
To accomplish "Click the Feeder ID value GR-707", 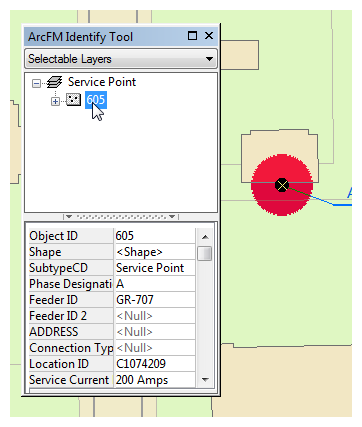I will pos(155,300).
